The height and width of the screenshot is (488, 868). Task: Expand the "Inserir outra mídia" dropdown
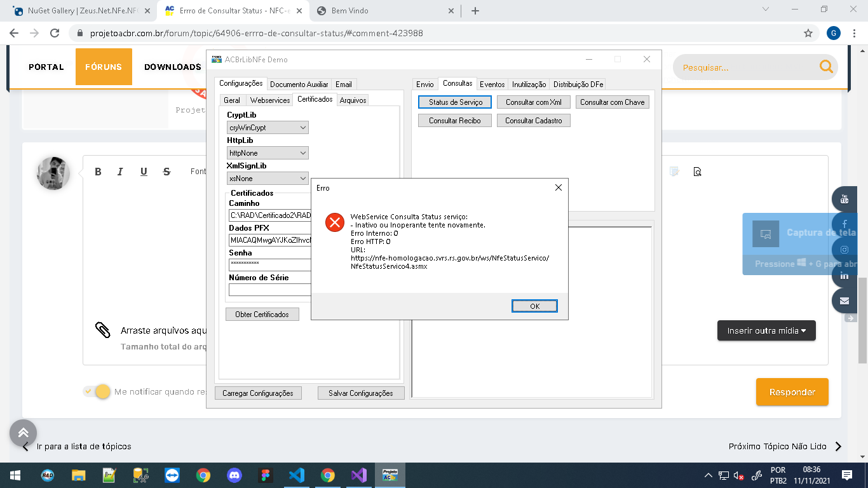pyautogui.click(x=766, y=330)
